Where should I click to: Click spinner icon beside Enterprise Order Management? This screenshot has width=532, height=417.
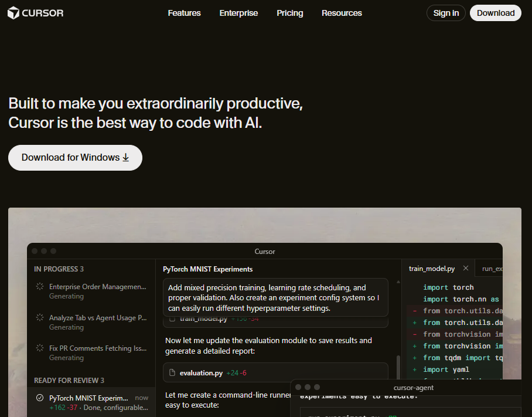point(40,287)
